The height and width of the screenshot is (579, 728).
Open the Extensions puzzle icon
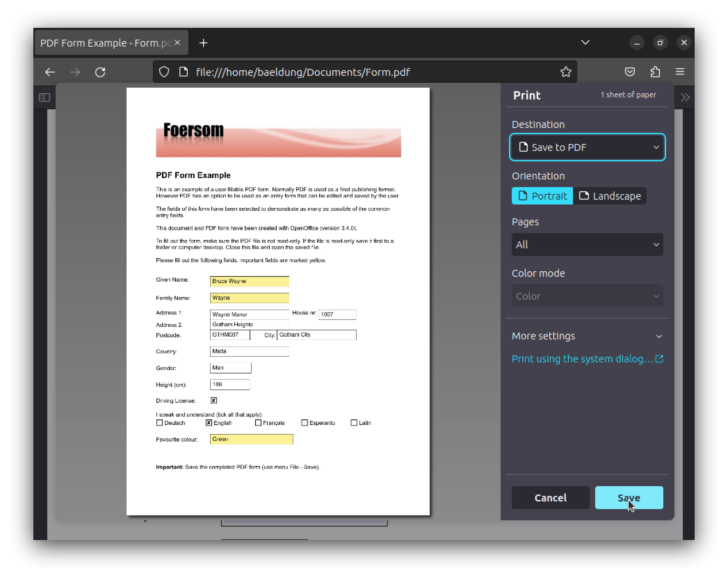point(655,72)
